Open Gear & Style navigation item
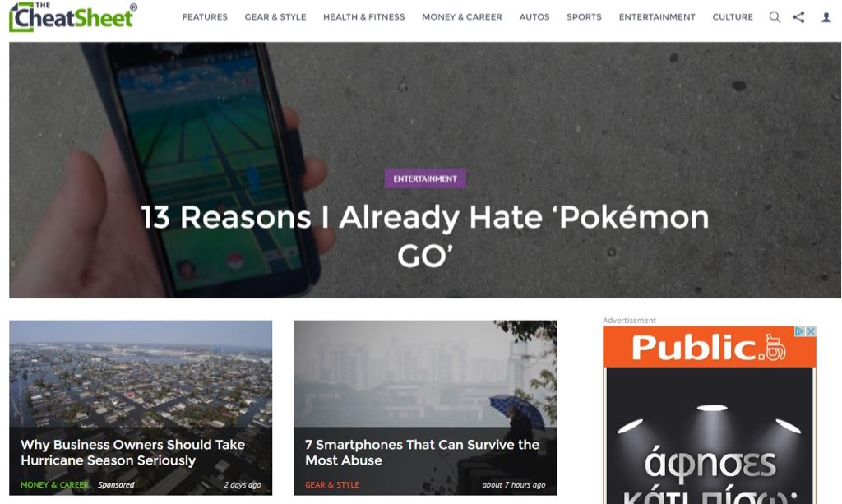 click(x=275, y=17)
